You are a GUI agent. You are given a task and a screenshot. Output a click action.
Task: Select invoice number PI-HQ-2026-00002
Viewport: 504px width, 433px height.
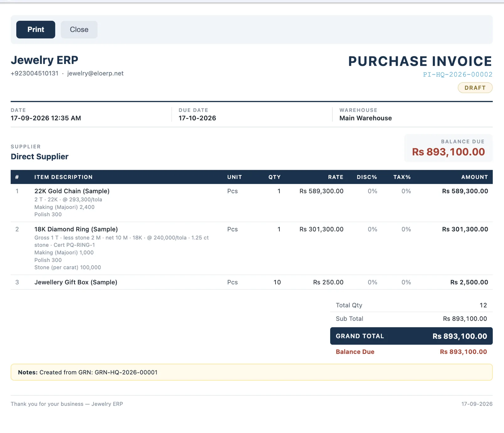pyautogui.click(x=457, y=74)
